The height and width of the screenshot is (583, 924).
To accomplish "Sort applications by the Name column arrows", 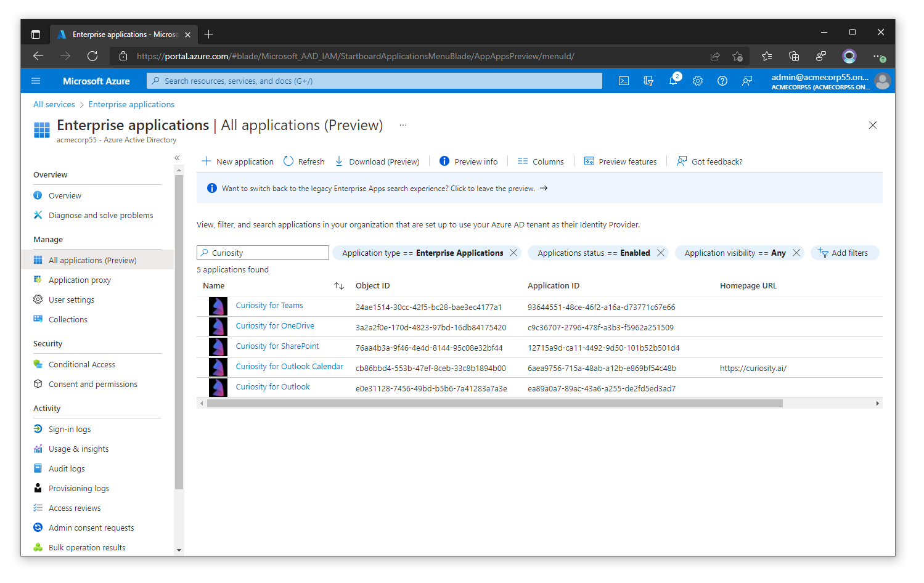I will (339, 286).
